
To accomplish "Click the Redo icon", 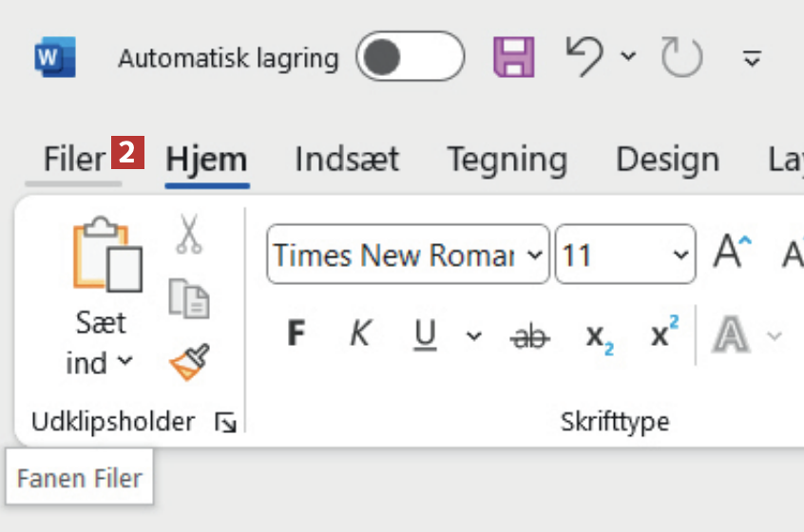I will pos(680,58).
